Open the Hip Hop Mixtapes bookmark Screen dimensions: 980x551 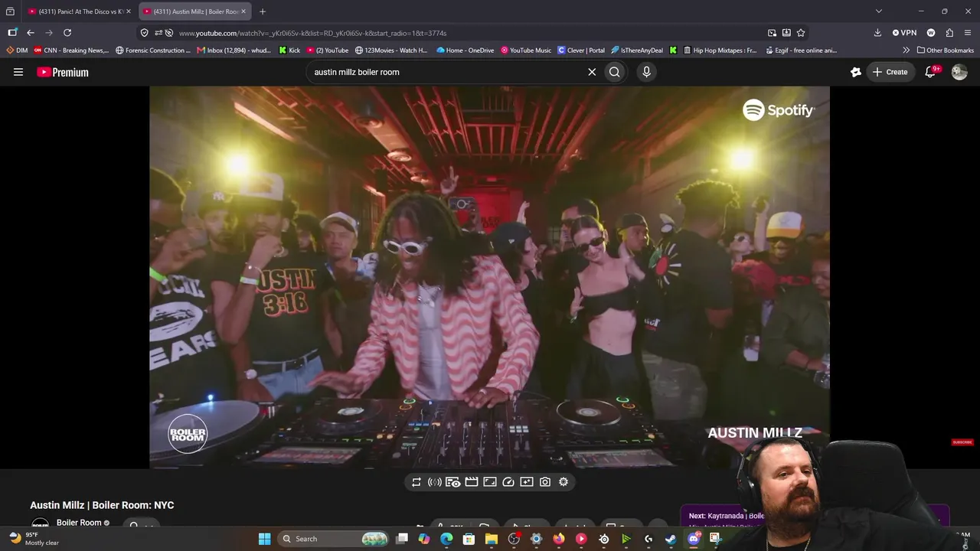719,51
